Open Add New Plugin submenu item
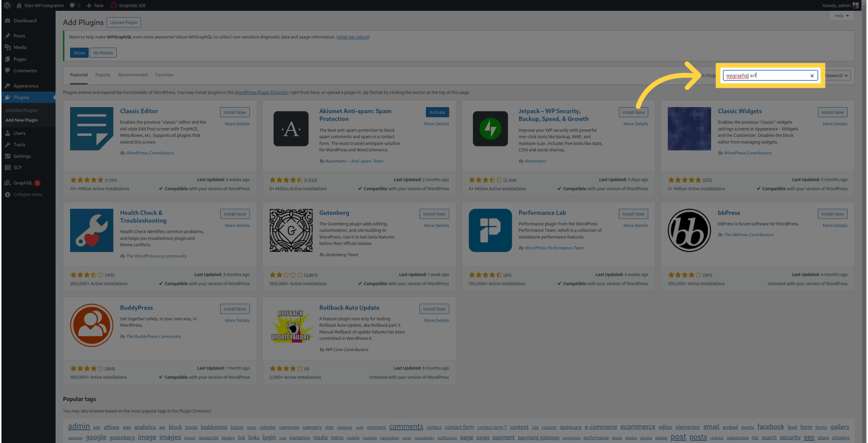 22,120
